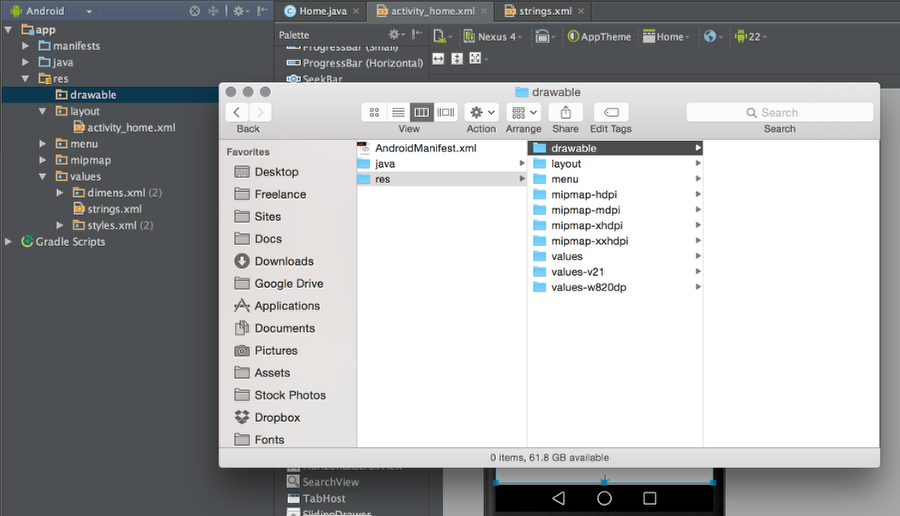Viewport: 900px width, 516px height.
Task: Click the Finder Share button
Action: [565, 112]
